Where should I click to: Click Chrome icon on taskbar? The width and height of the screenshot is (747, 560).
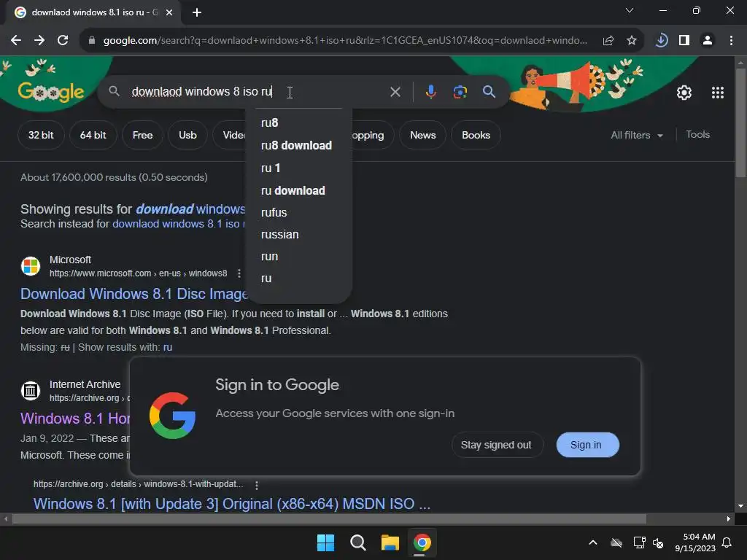pyautogui.click(x=422, y=542)
